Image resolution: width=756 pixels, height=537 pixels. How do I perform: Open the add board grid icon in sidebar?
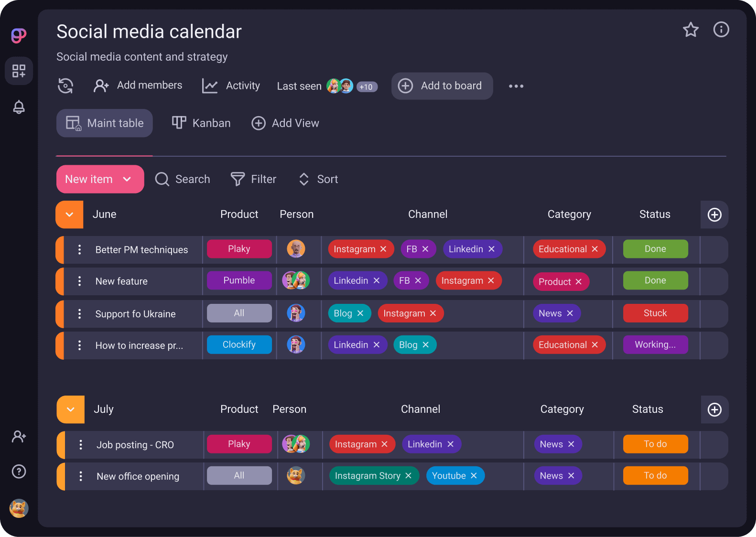[x=19, y=71]
